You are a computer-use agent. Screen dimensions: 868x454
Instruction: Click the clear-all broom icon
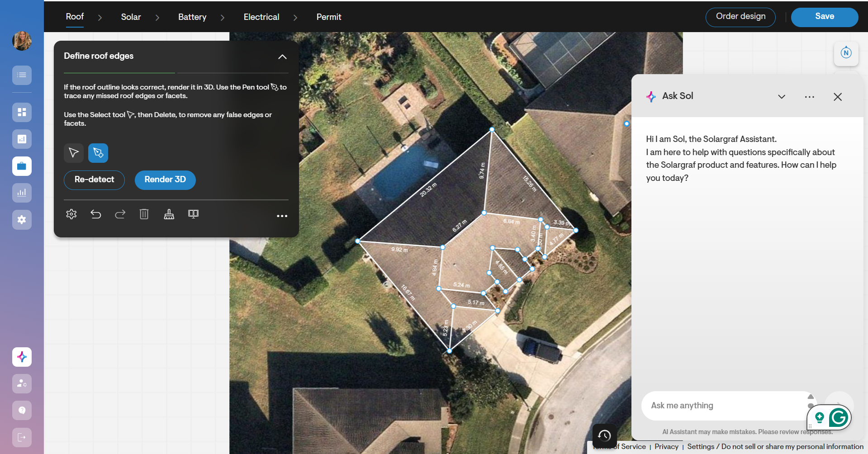(x=169, y=214)
